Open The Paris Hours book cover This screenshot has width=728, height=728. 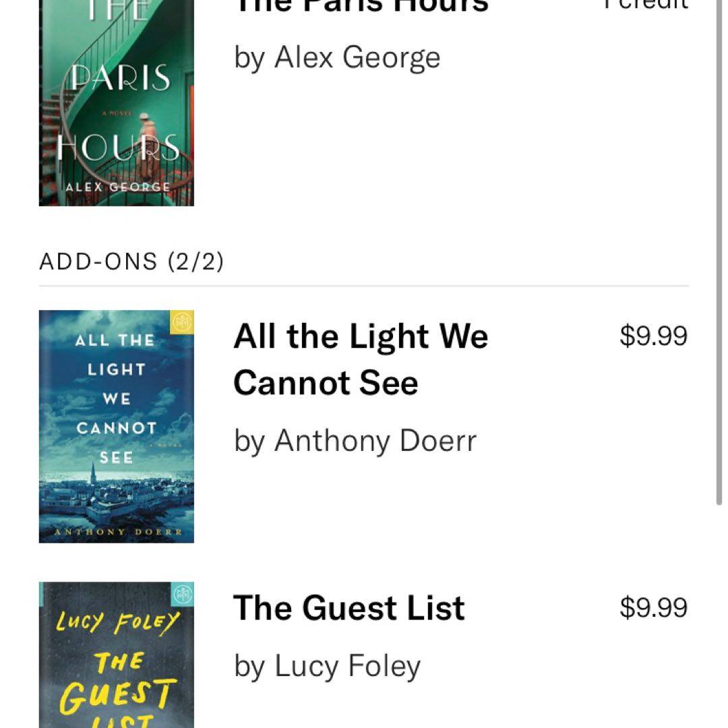click(x=116, y=101)
